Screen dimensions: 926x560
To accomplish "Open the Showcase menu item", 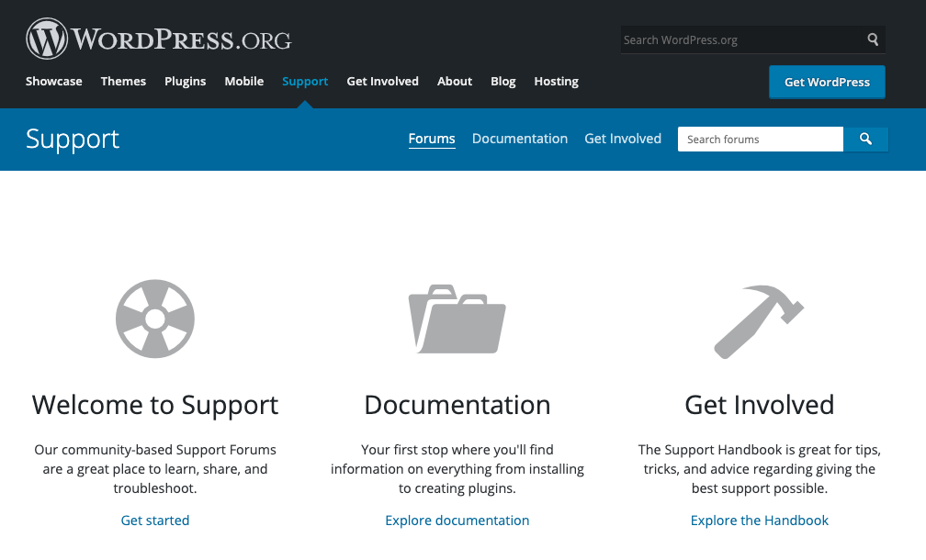I will [53, 82].
